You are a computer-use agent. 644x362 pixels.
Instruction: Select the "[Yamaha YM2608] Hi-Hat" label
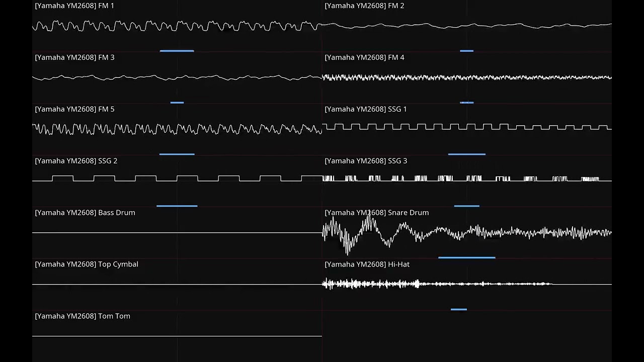point(367,264)
